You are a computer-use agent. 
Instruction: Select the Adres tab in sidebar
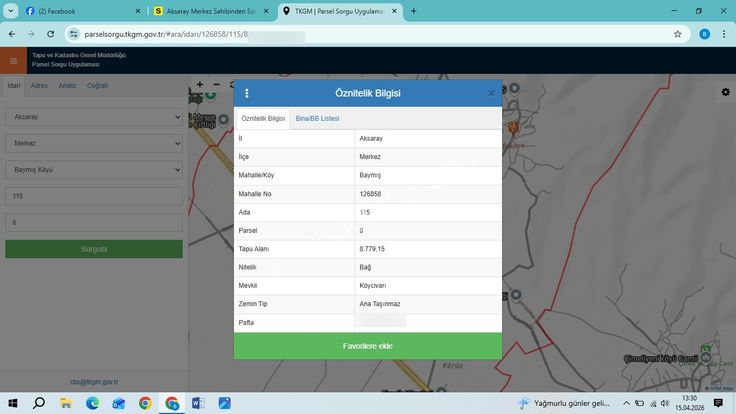point(39,86)
